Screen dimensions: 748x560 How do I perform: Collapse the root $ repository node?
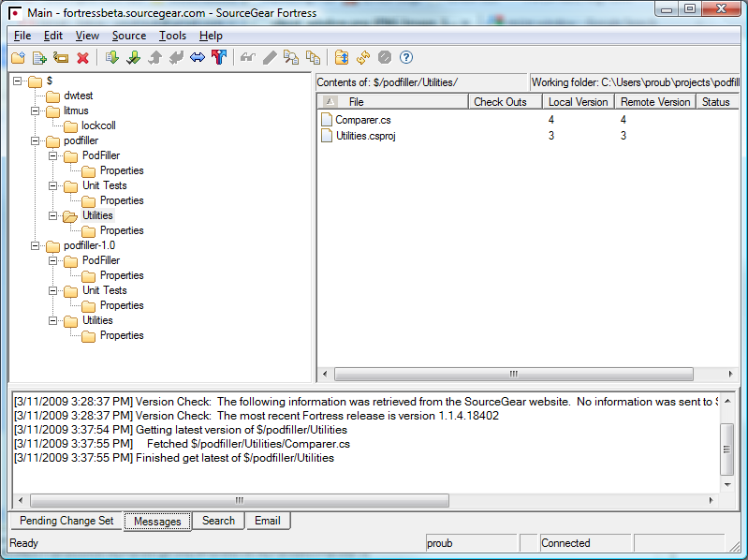(x=18, y=81)
